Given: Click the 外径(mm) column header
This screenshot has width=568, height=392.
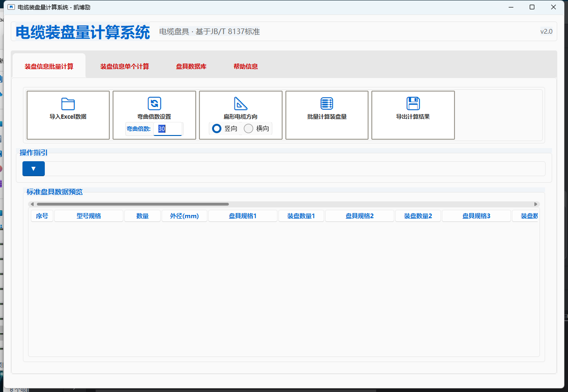Looking at the screenshot, I should point(185,216).
